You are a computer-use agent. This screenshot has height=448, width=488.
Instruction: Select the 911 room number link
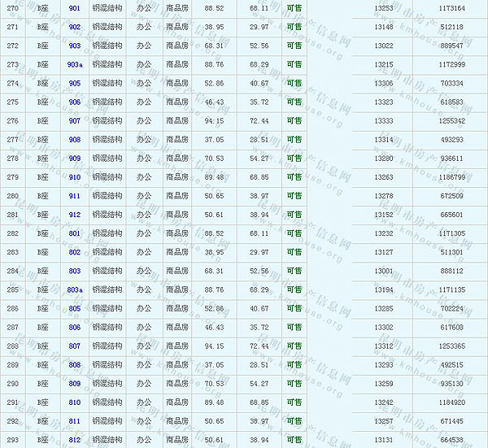(75, 196)
